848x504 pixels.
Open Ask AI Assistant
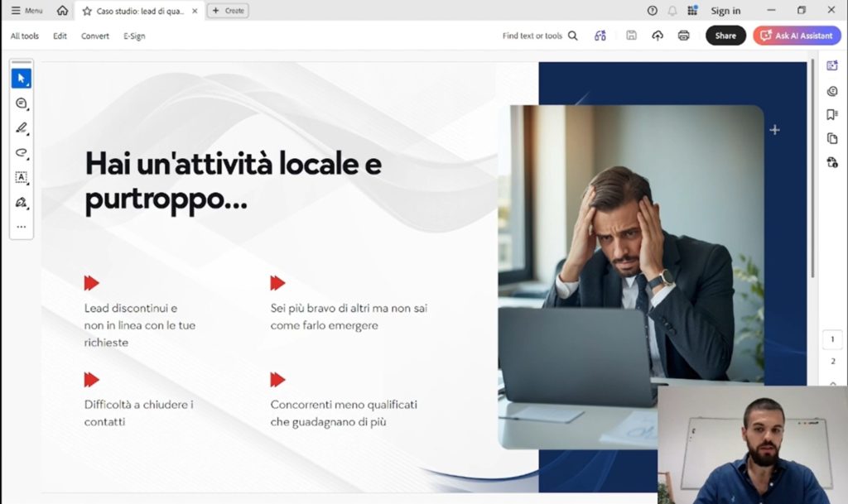[797, 36]
